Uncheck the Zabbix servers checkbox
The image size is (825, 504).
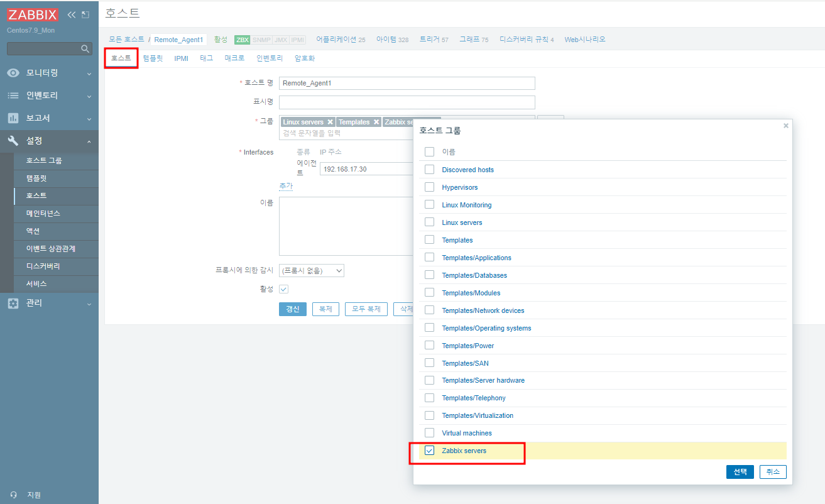tap(430, 450)
